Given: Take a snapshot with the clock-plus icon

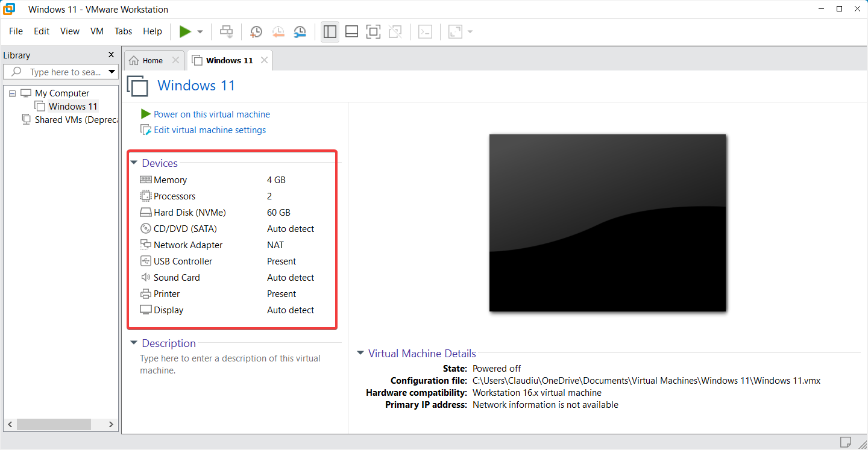Looking at the screenshot, I should [256, 31].
